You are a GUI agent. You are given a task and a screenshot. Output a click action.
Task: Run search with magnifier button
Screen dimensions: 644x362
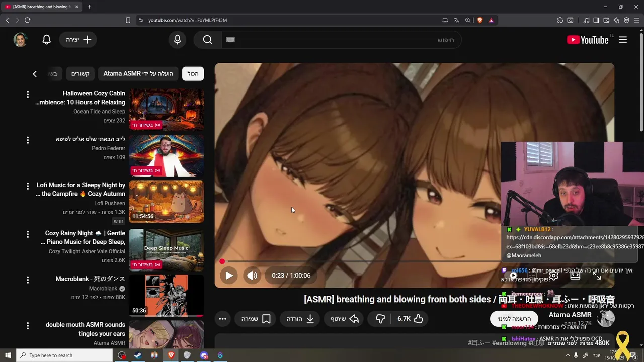click(208, 40)
